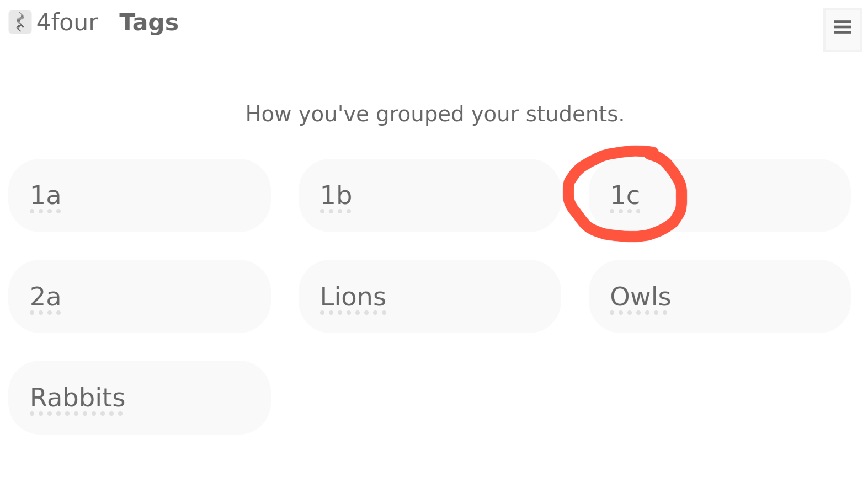The width and height of the screenshot is (868, 504).
Task: Select the 2a tag name
Action: click(x=45, y=297)
